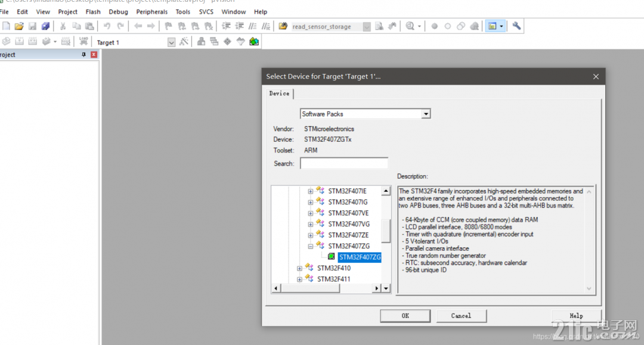Build target files from the build toolbar
Screen dimensions: 644x345
19,42
